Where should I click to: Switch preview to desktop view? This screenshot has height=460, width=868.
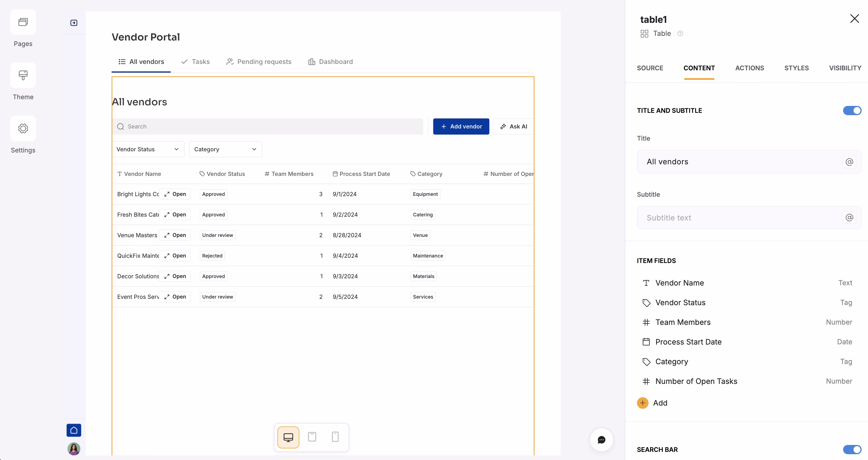(x=288, y=437)
